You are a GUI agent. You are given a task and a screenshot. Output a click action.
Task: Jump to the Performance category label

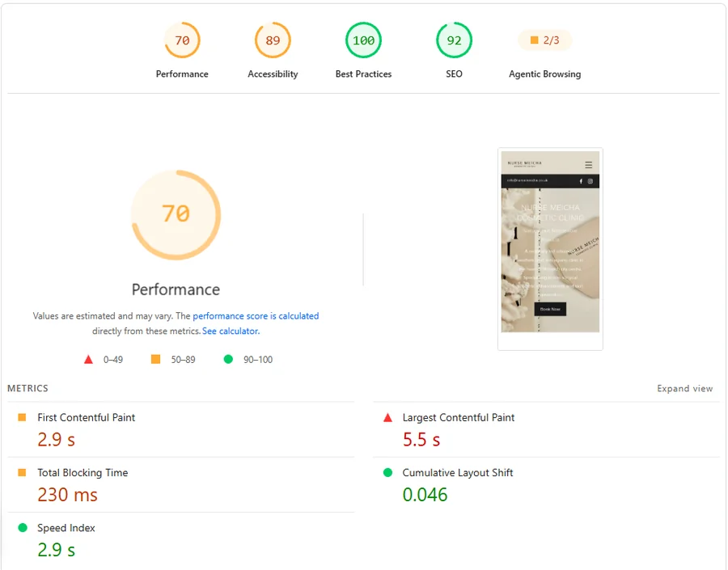pos(182,74)
